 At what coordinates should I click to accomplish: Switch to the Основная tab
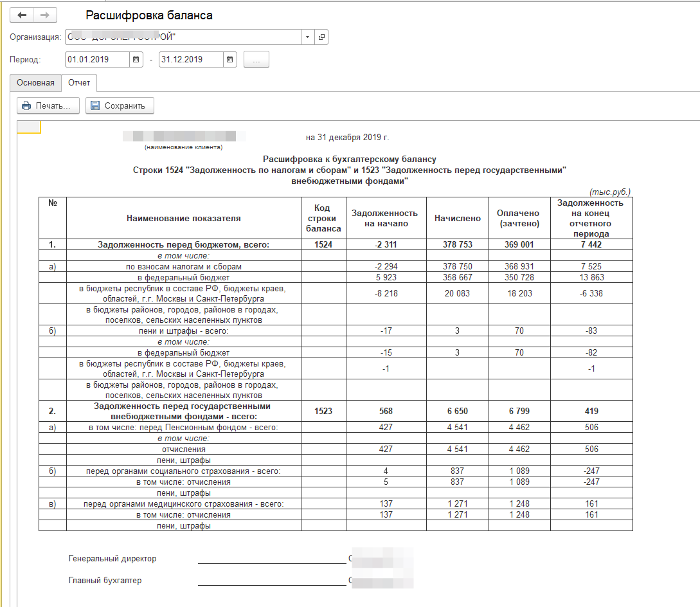36,83
